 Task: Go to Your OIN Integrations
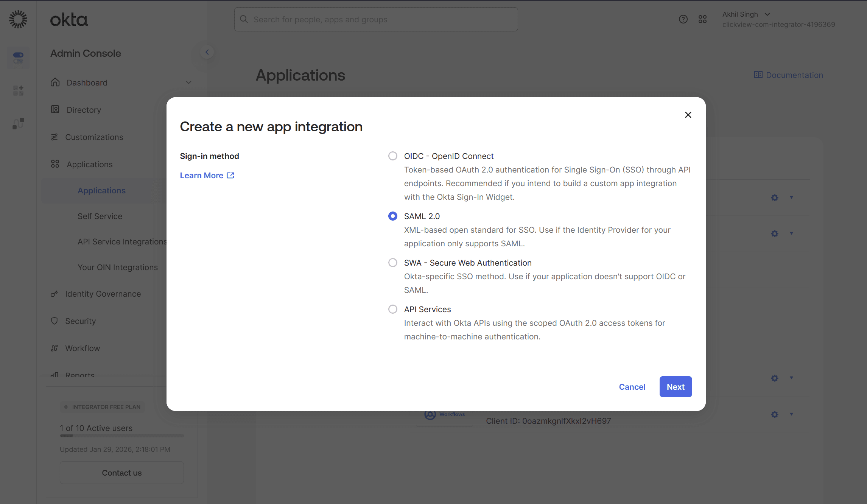[x=118, y=267]
